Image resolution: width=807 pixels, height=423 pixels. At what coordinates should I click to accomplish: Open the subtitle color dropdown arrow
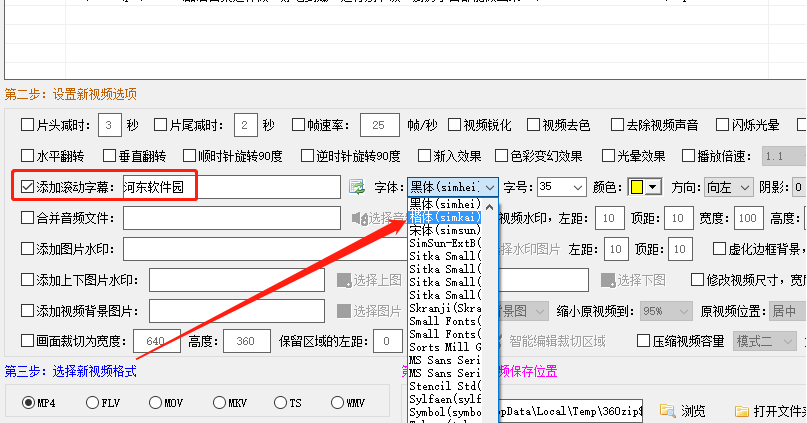click(653, 187)
